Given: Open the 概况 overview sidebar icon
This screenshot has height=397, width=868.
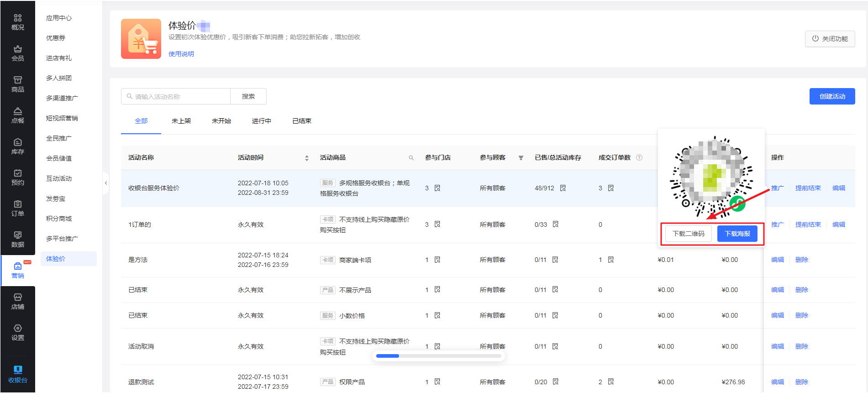Looking at the screenshot, I should point(18,22).
